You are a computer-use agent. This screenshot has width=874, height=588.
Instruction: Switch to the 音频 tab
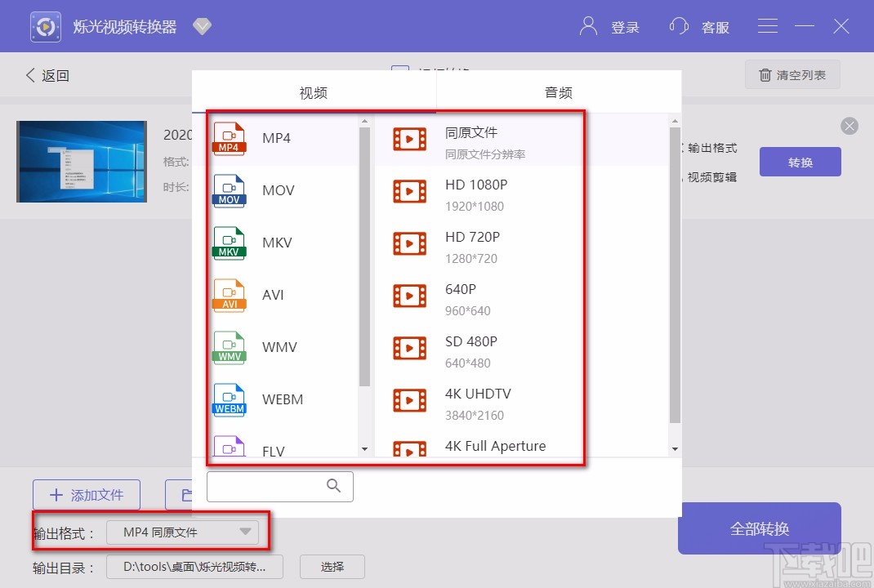click(x=559, y=92)
